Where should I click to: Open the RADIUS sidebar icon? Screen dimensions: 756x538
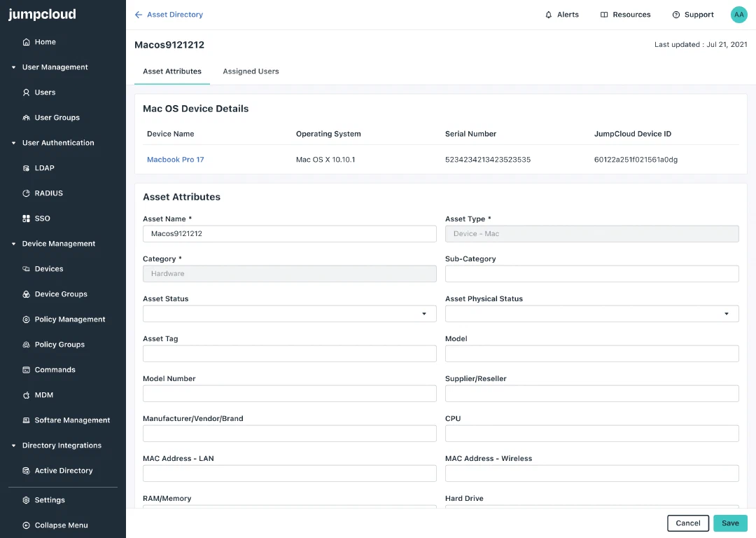point(26,193)
